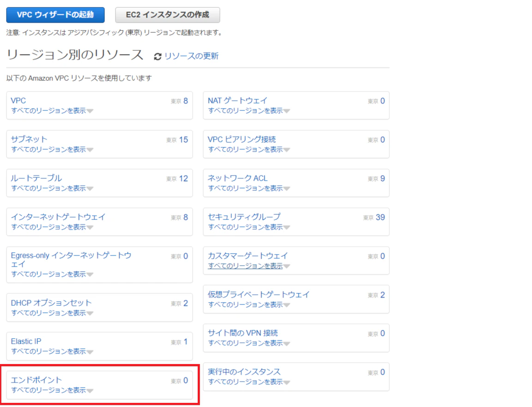Expand すべてのリージョンを表示 under ルートテーブル
The height and width of the screenshot is (407, 532).
tap(52, 188)
